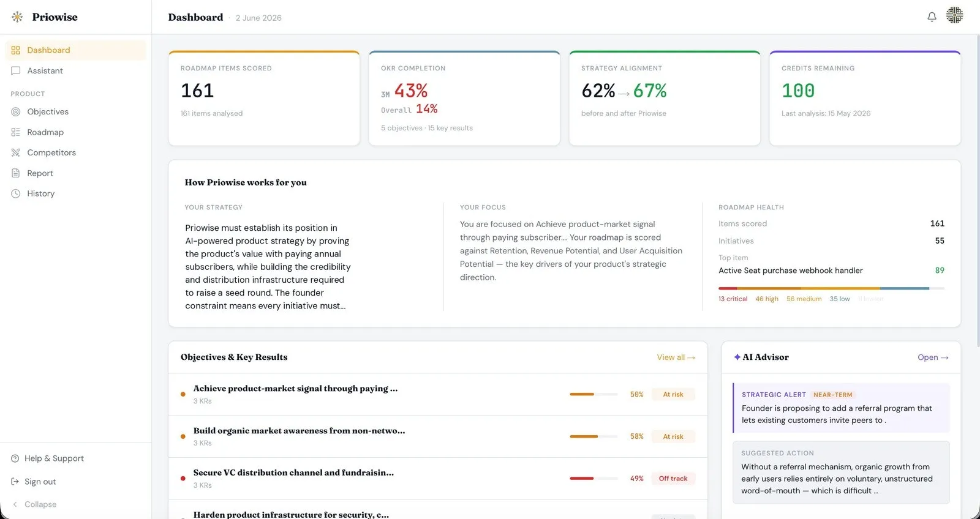This screenshot has height=519, width=980.
Task: Click the At risk badge for 58% objective
Action: (x=673, y=436)
